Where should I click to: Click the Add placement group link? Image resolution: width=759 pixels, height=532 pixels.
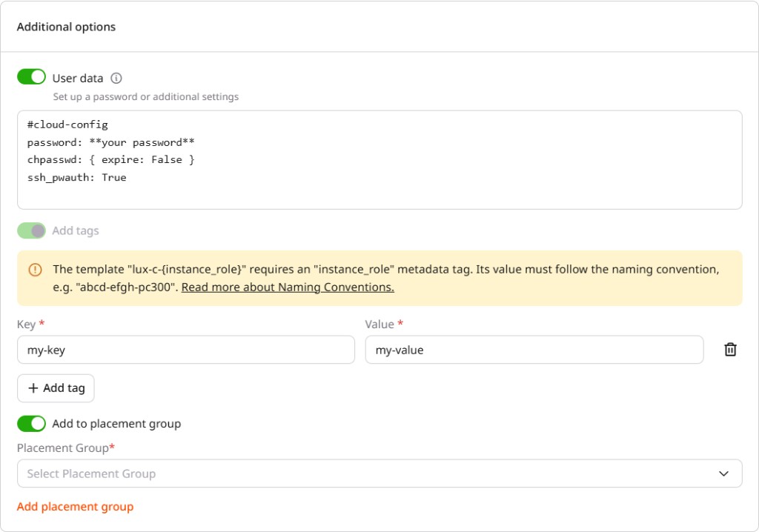coord(75,507)
